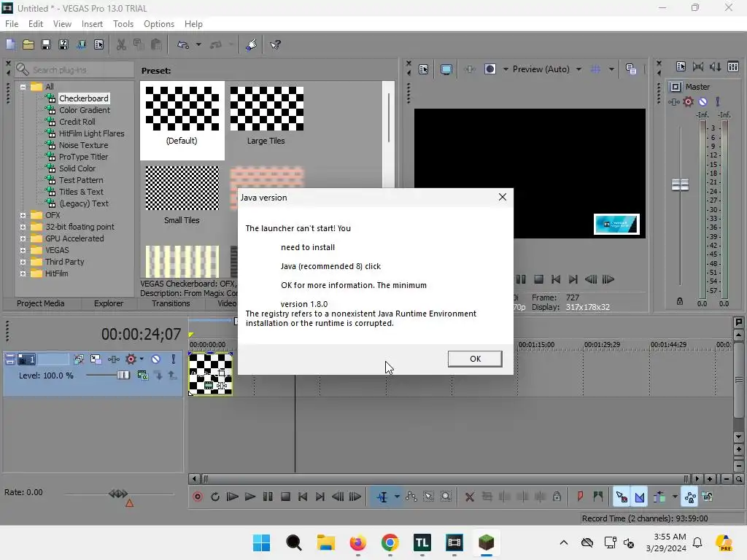
Task: Select the checkerboard clip on timeline
Action: tap(210, 374)
